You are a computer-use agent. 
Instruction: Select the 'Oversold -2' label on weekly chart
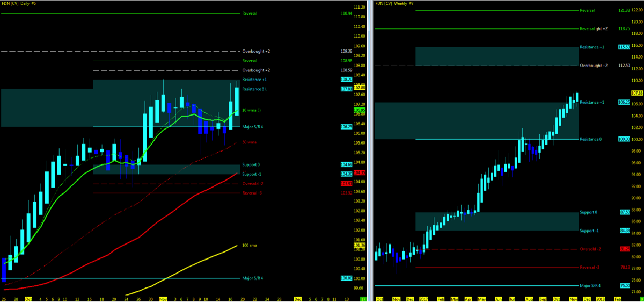591,249
